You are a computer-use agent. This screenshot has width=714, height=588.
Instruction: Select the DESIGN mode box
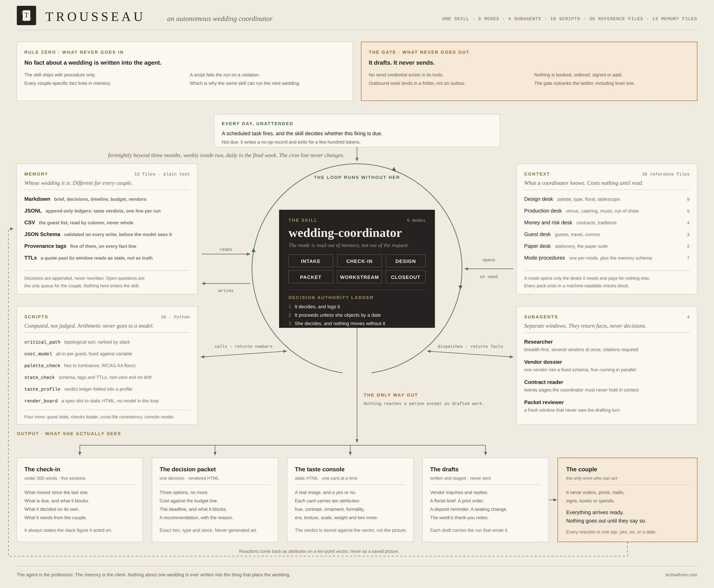[405, 261]
